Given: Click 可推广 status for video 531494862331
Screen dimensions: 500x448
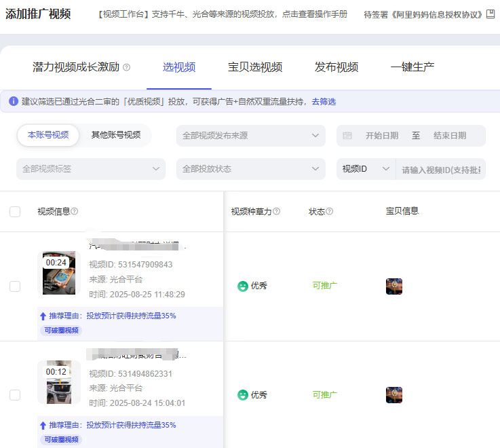Looking at the screenshot, I should tap(324, 395).
